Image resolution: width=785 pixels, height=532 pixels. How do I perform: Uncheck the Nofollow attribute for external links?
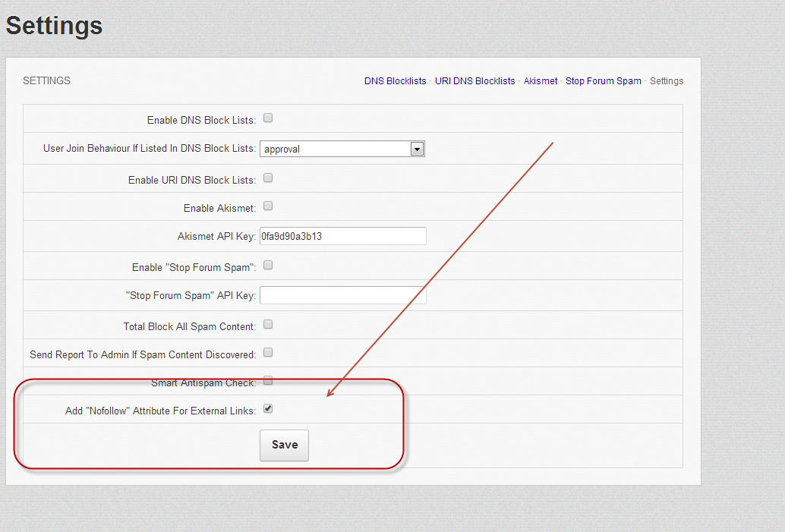tap(267, 409)
